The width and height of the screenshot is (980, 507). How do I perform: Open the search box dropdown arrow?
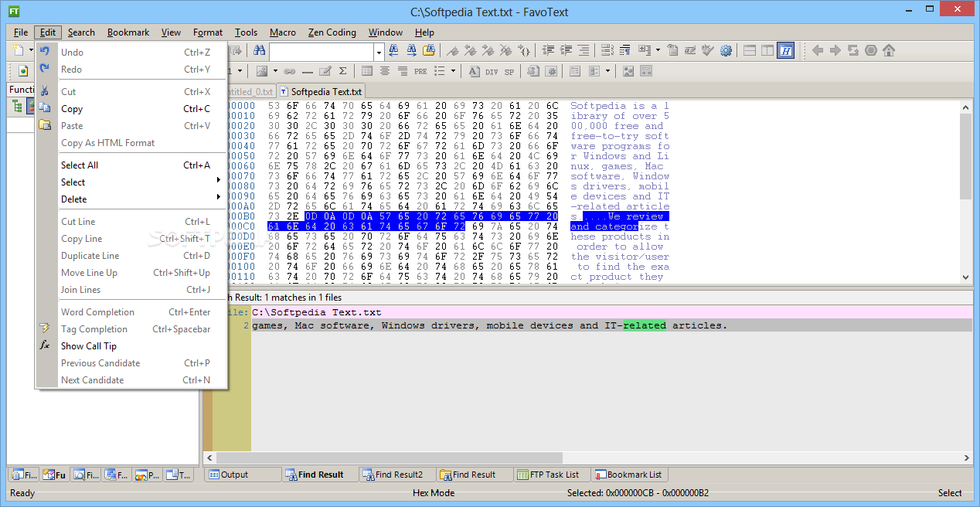379,52
